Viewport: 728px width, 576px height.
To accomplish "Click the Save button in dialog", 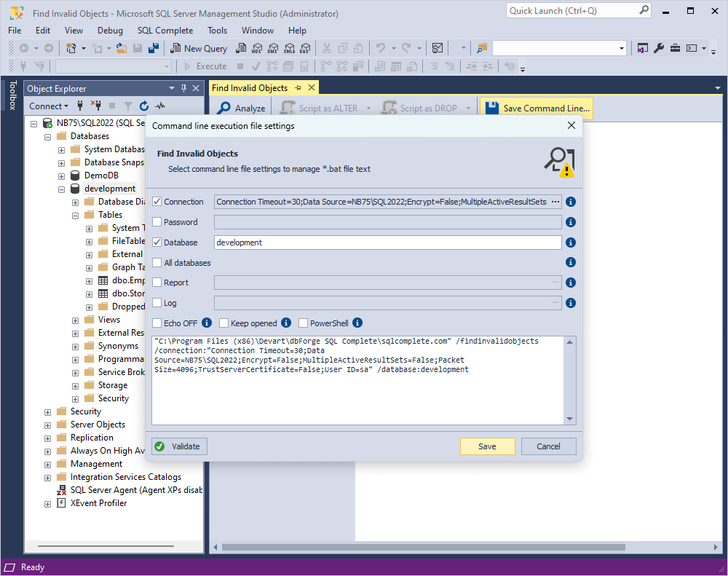I will pos(488,446).
